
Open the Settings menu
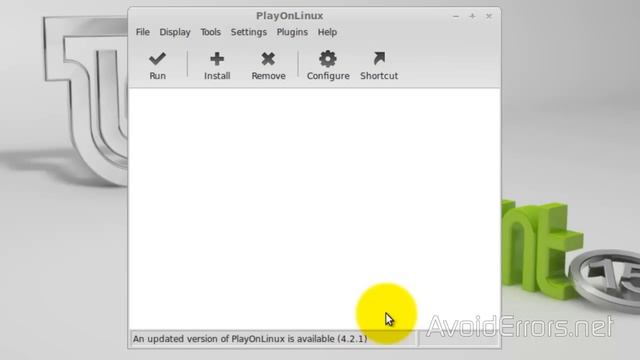(249, 32)
